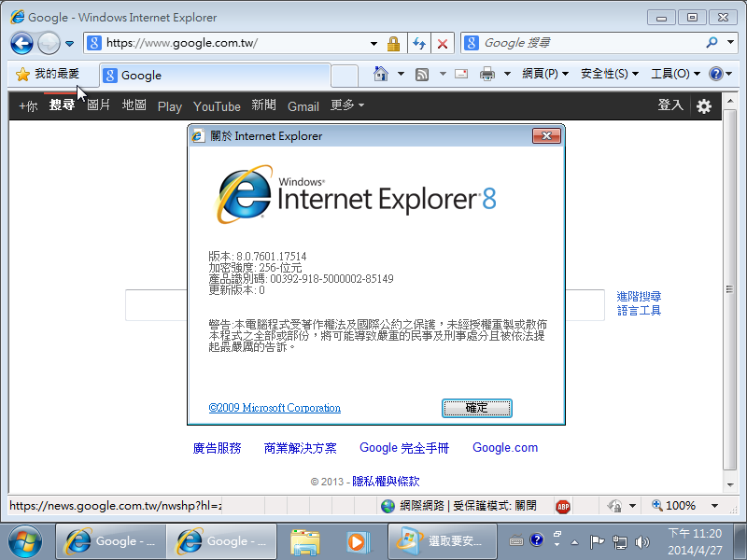Close the 關於 Internet Explorer dialog
747x560 pixels.
coord(546,136)
